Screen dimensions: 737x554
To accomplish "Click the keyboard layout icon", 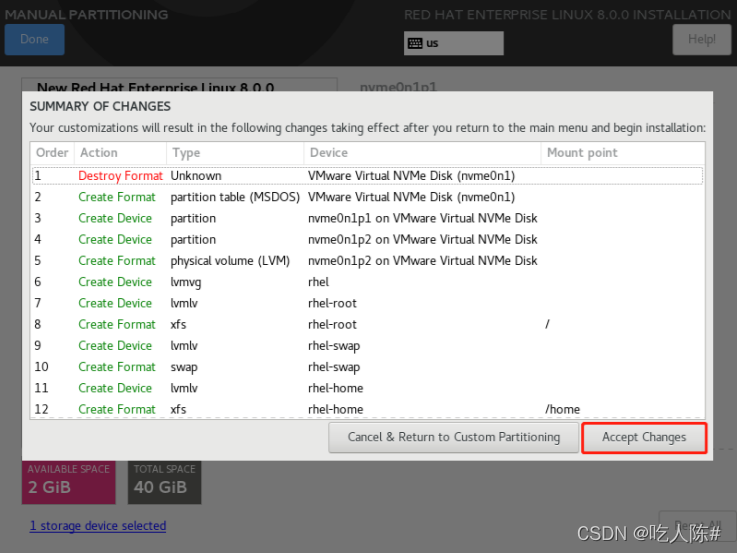I will [x=415, y=43].
